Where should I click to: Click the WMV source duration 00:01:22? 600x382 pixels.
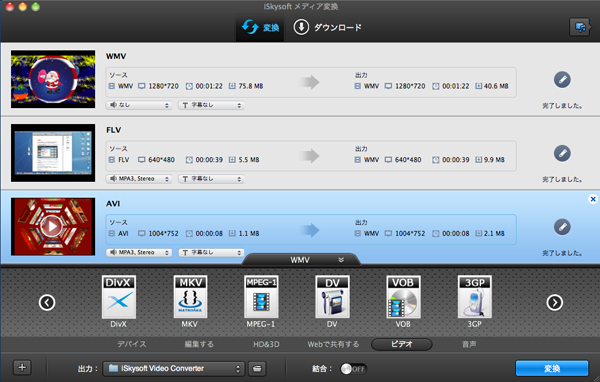click(209, 86)
